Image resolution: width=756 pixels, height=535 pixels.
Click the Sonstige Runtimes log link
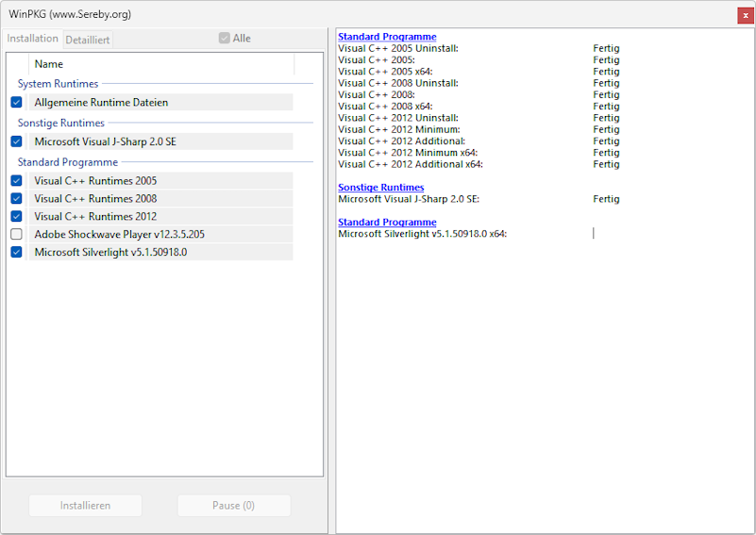(380, 188)
